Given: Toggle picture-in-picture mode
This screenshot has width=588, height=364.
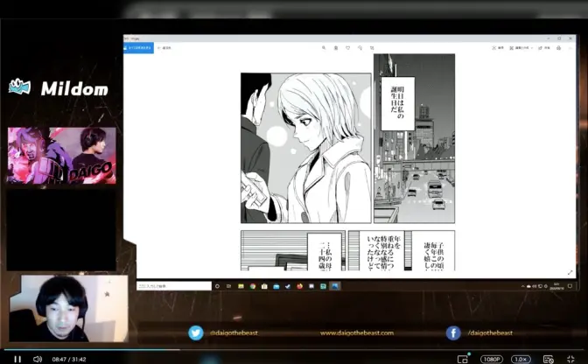Looking at the screenshot, I should [463, 359].
